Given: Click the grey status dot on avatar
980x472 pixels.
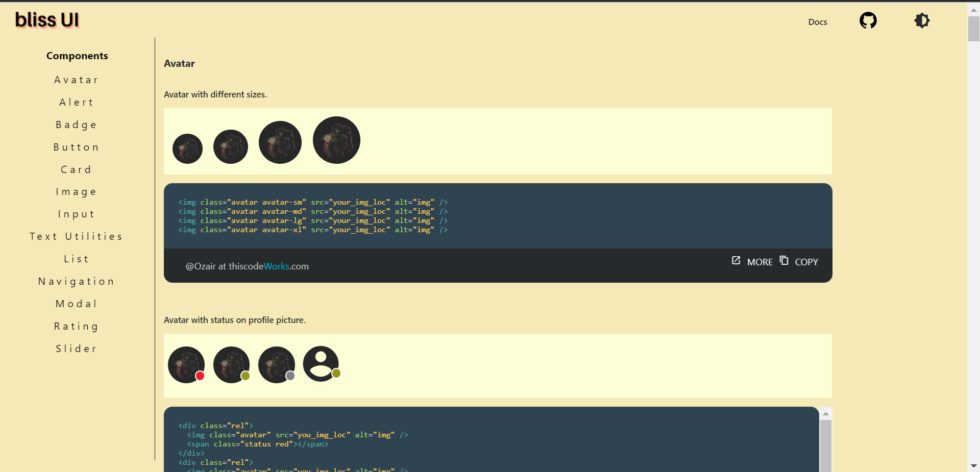Looking at the screenshot, I should (x=290, y=376).
